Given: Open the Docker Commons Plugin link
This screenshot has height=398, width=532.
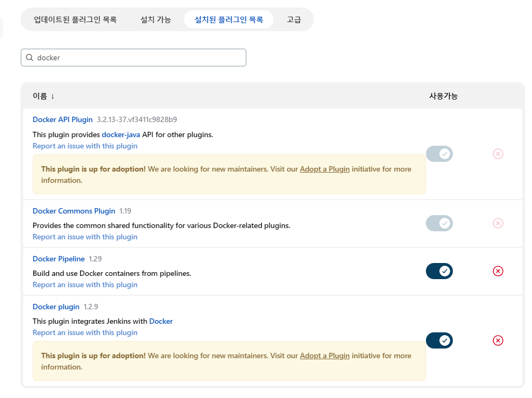Looking at the screenshot, I should click(74, 211).
